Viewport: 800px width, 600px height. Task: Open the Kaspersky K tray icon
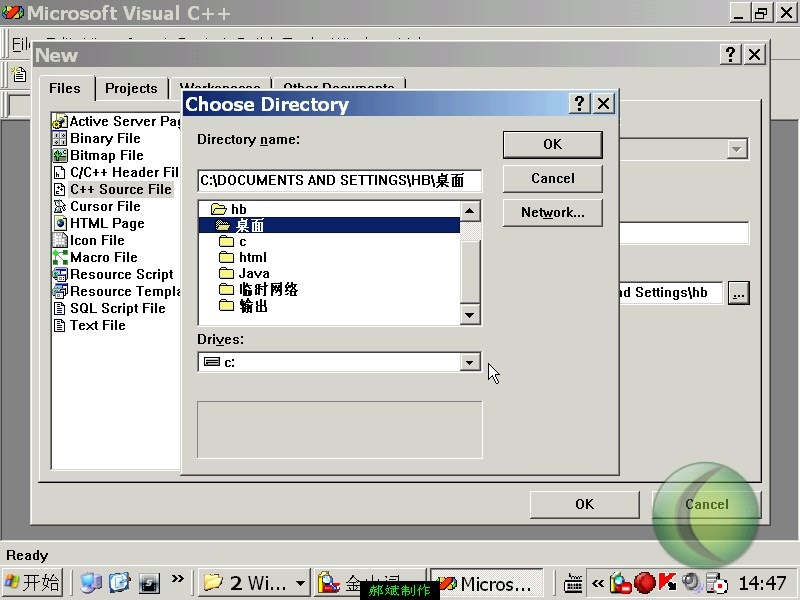[667, 582]
